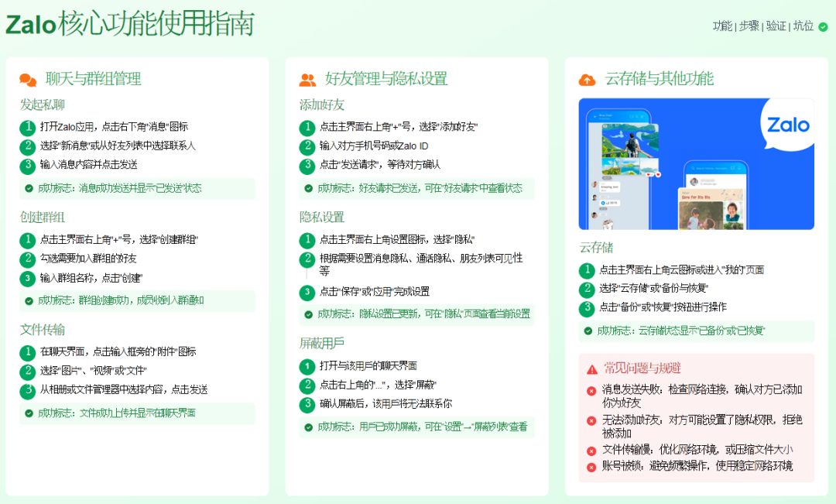Screen dimensions: 836x504
Task: Open the 步骤 link in top navigation
Action: [x=749, y=25]
